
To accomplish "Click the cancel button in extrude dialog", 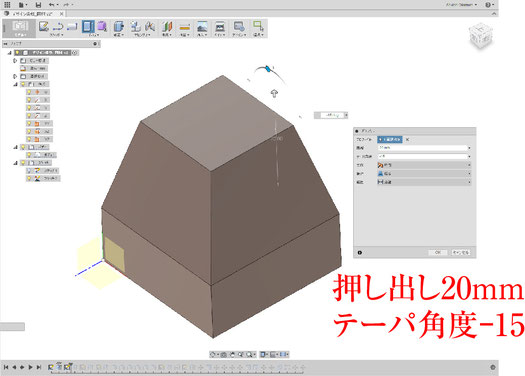I will point(461,252).
